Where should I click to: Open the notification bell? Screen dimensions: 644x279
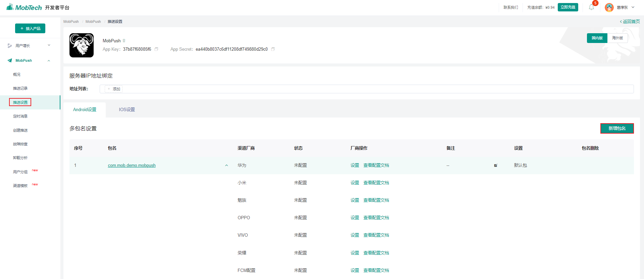[591, 7]
